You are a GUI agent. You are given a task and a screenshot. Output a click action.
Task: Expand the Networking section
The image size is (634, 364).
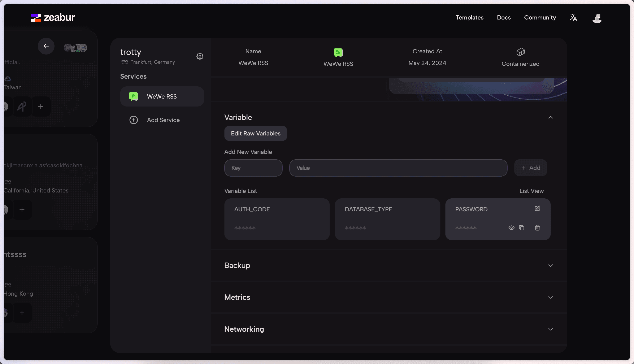click(x=550, y=329)
